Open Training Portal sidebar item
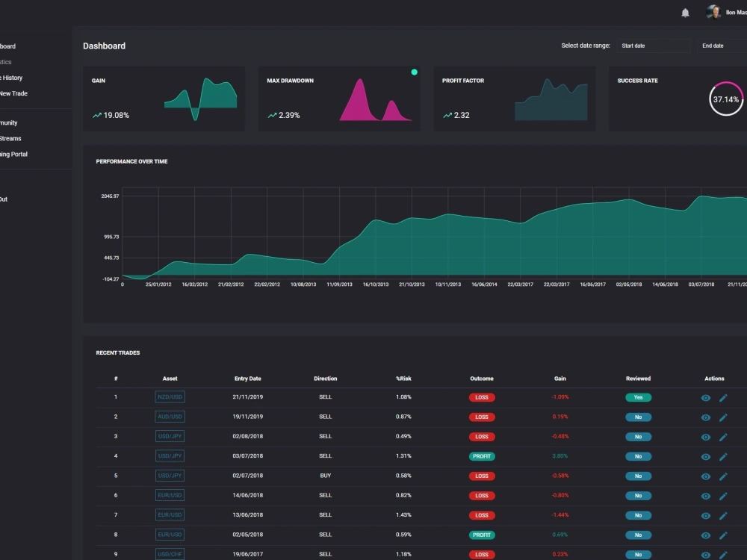 pyautogui.click(x=13, y=155)
